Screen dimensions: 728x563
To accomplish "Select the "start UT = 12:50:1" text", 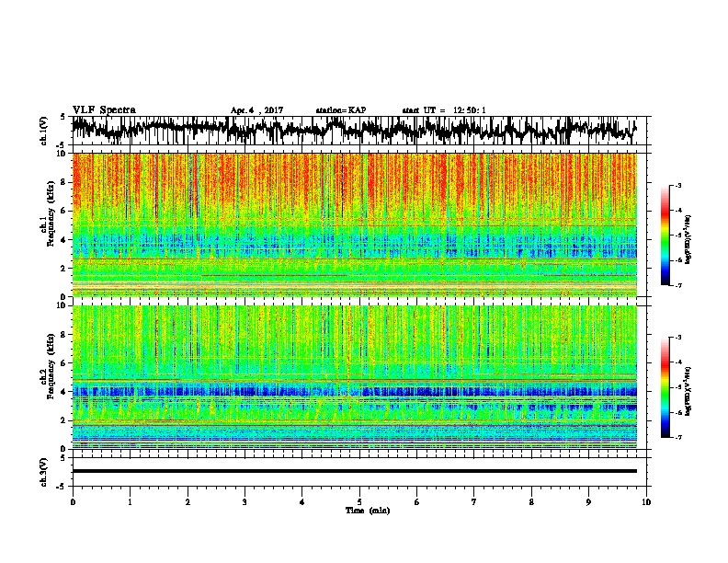I will [444, 110].
